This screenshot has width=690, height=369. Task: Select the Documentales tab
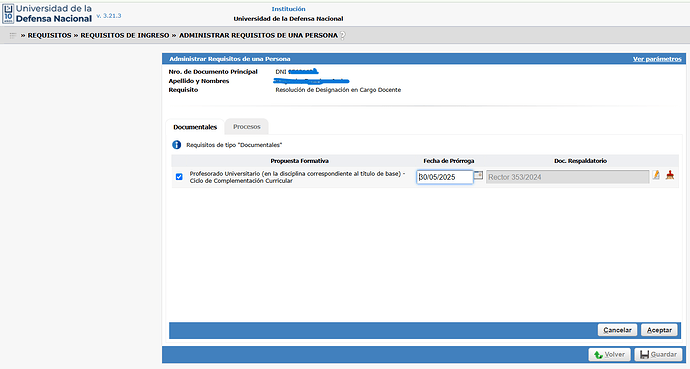195,127
